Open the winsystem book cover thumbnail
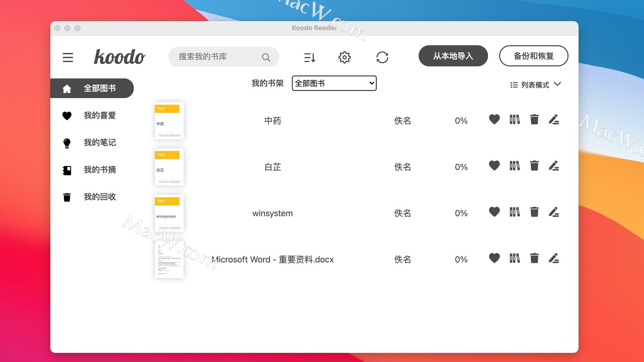This screenshot has width=644, height=362. point(169,213)
